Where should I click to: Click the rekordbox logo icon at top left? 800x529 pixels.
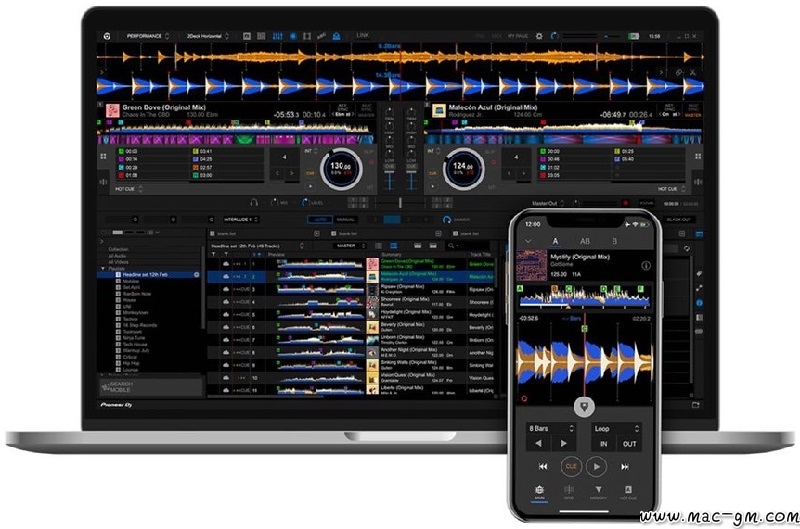[107, 36]
